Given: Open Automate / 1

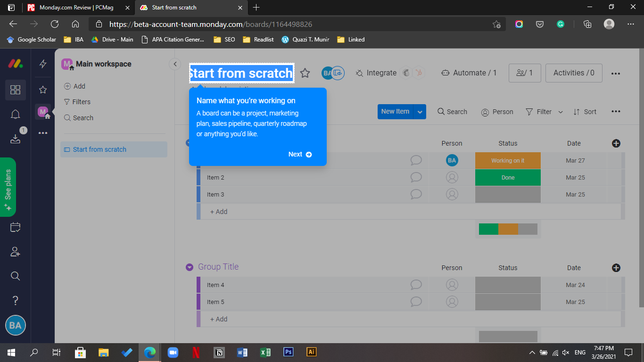Looking at the screenshot, I should click(469, 73).
